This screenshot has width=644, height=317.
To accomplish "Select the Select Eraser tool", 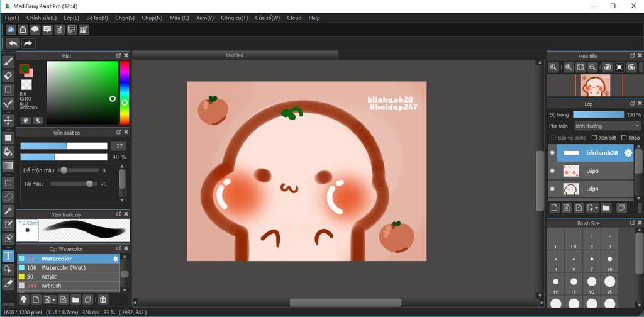I will point(8,238).
